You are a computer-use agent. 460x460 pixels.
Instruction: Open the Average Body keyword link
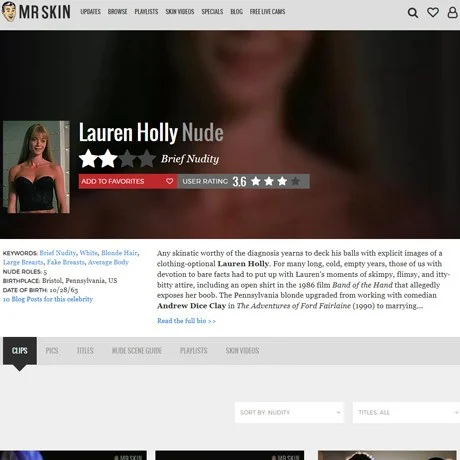[x=108, y=262]
